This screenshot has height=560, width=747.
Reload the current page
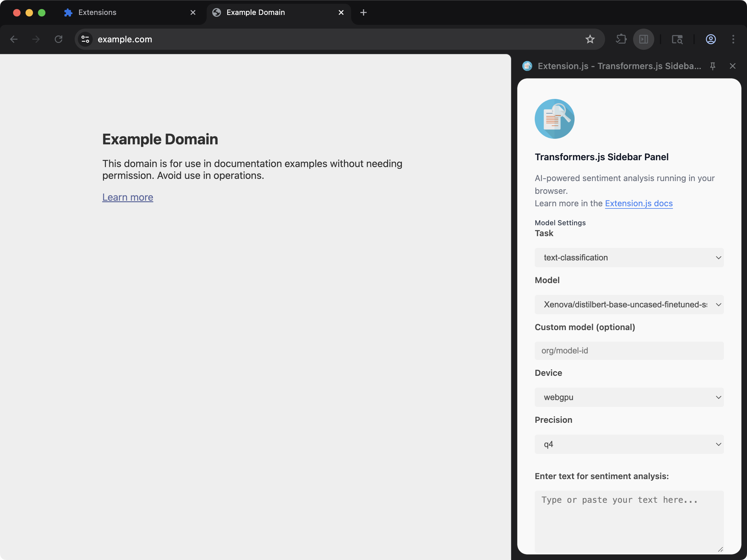coord(58,39)
